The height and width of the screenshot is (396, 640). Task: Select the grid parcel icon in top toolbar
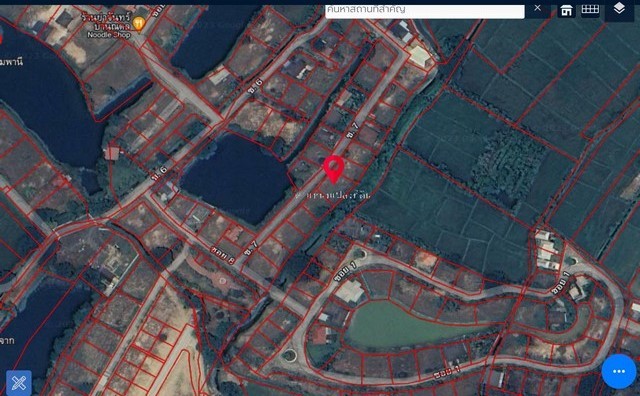(x=590, y=9)
